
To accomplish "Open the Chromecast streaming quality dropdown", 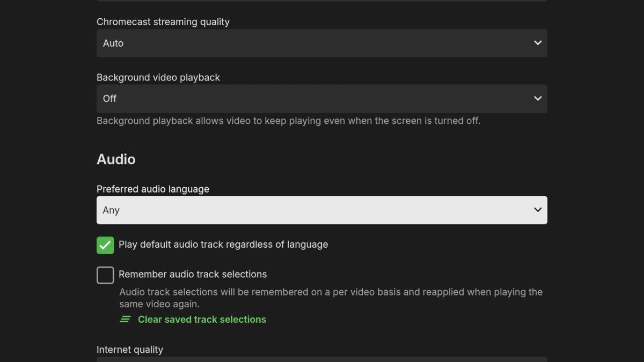I will (322, 43).
